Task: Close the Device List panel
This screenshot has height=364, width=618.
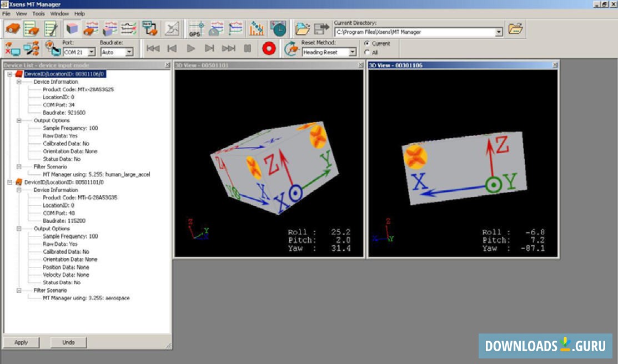Action: tap(168, 65)
